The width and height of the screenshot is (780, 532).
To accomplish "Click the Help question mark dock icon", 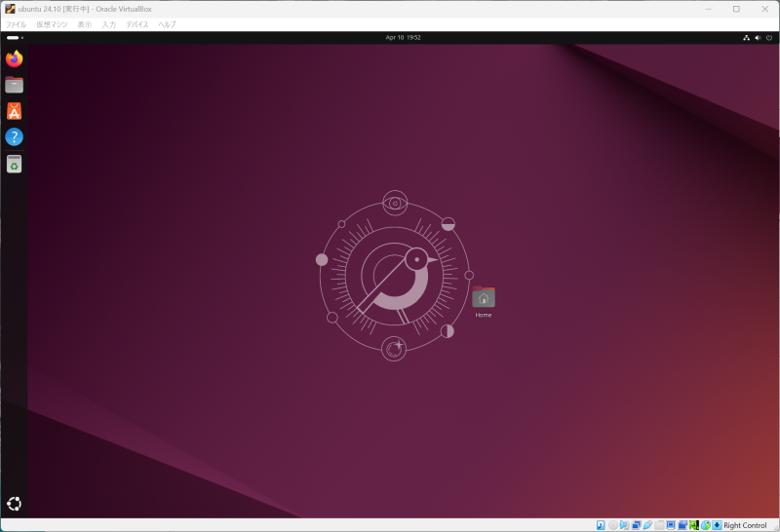I will point(14,137).
